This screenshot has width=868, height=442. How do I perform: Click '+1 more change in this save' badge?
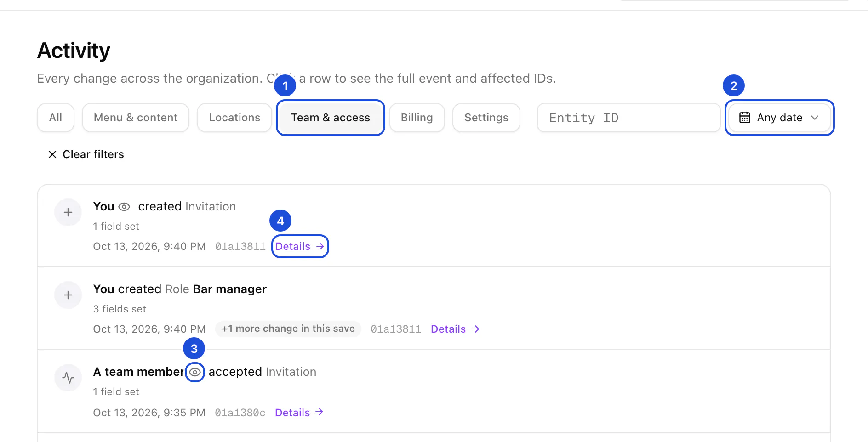point(288,329)
